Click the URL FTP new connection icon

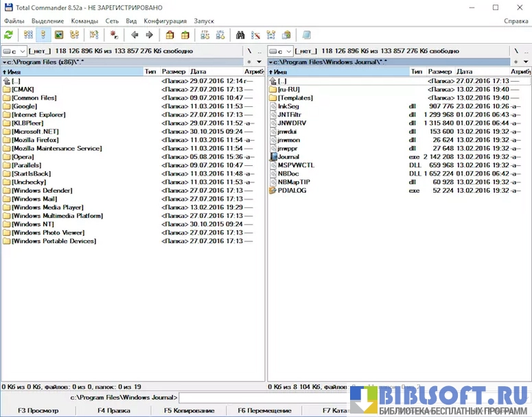(x=220, y=35)
